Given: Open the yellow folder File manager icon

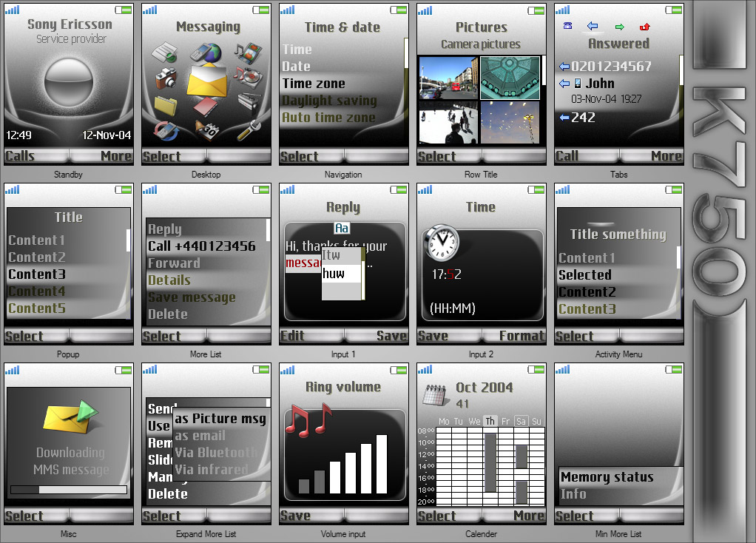Looking at the screenshot, I should pyautogui.click(x=166, y=105).
